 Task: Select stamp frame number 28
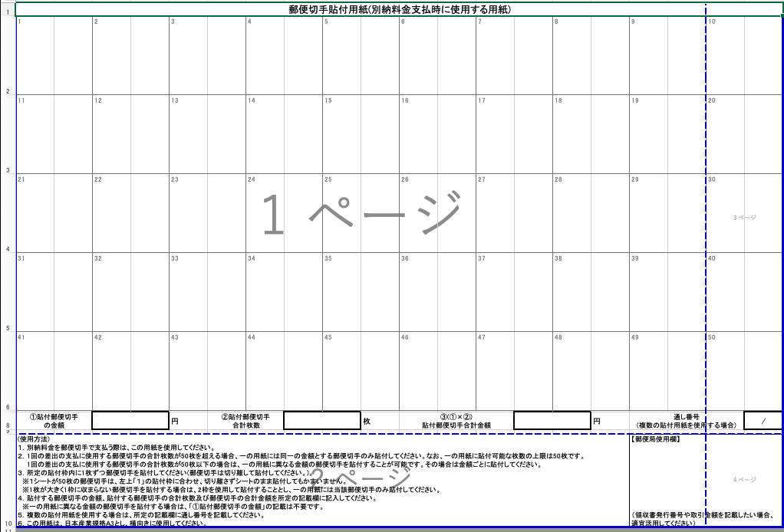coord(591,213)
